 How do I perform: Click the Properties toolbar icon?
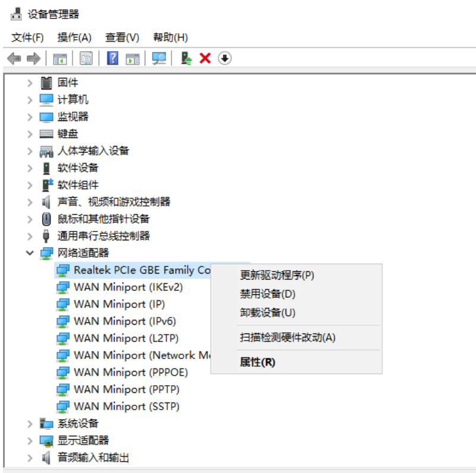point(86,58)
